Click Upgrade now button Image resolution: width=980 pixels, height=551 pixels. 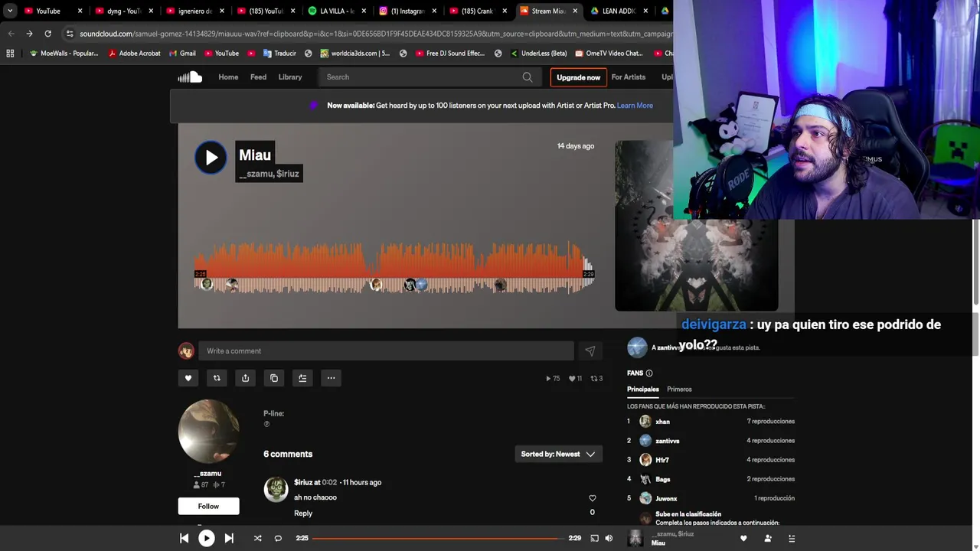(578, 77)
